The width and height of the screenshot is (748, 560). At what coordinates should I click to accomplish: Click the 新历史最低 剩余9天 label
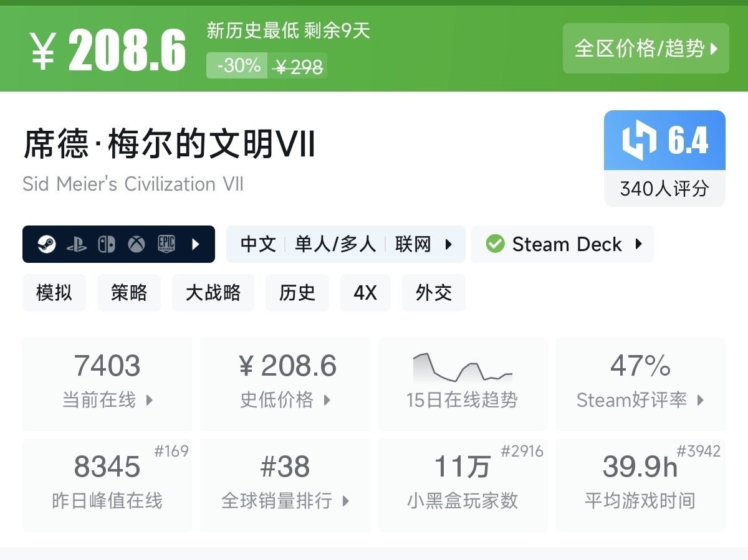point(289,31)
